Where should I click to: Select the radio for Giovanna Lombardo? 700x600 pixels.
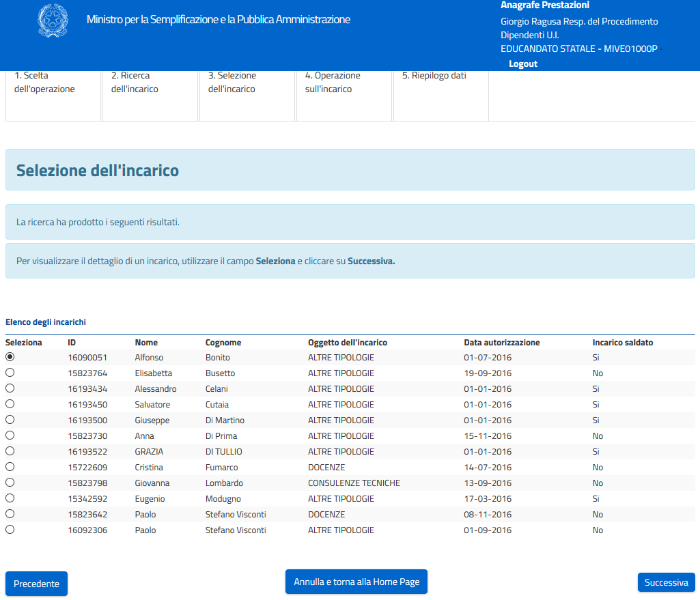10,483
